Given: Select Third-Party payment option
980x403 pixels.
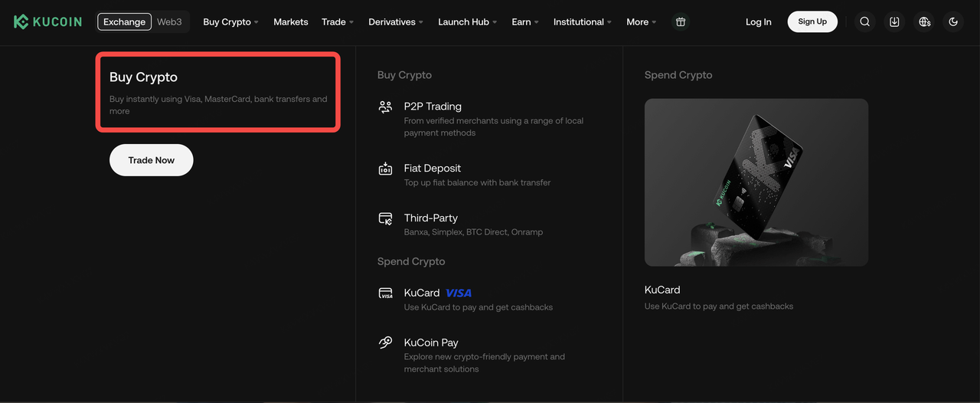Looking at the screenshot, I should 430,218.
